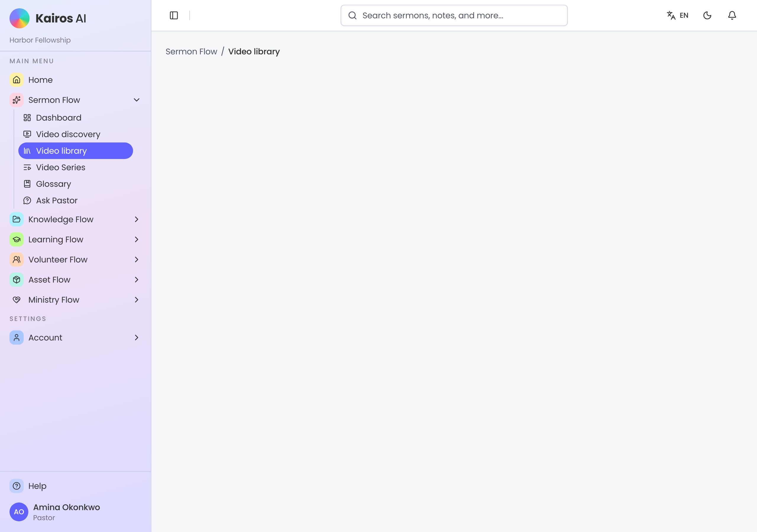The width and height of the screenshot is (757, 532).
Task: Click the Help question mark icon
Action: [x=17, y=486]
